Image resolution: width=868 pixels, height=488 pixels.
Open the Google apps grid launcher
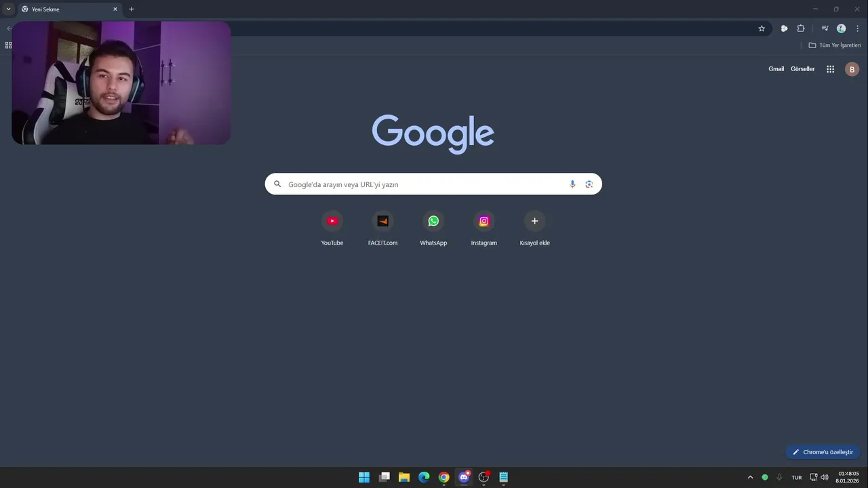(x=830, y=69)
